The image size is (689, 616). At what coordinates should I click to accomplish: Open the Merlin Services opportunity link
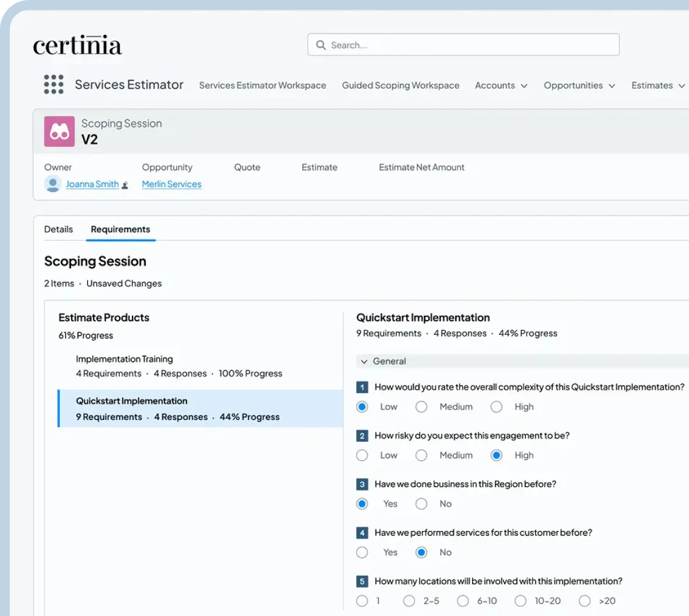[x=172, y=184]
